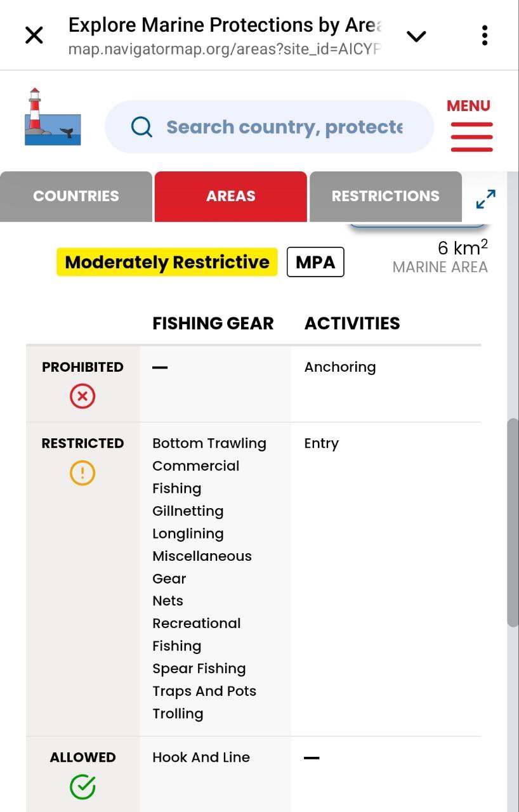The image size is (519, 812).
Task: Open the red hamburger menu
Action: pyautogui.click(x=471, y=136)
